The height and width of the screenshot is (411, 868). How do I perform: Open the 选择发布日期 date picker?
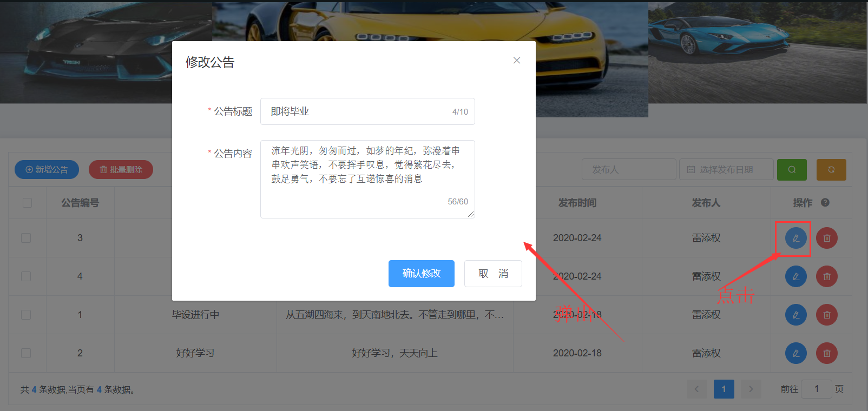click(x=726, y=170)
